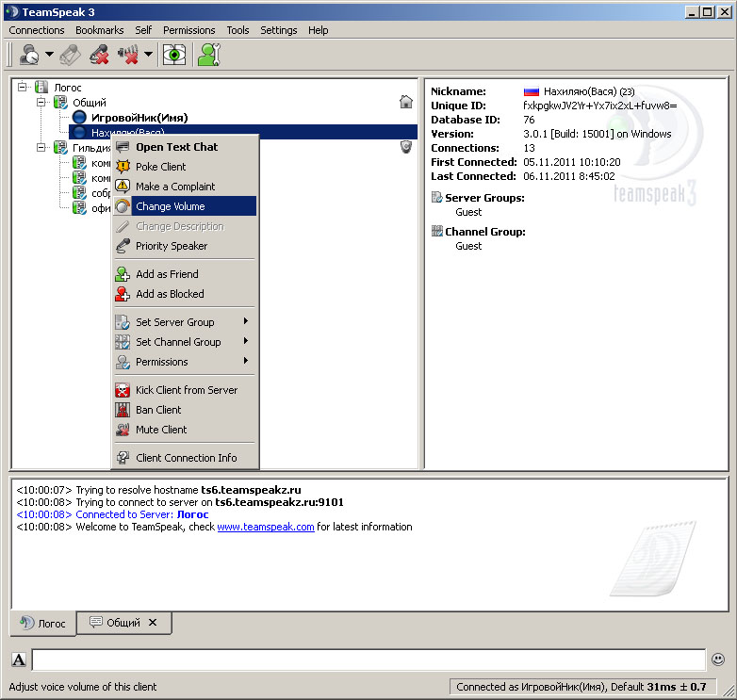Open the dropdown arrow beside Mute Speakers
The image size is (737, 700).
pos(148,54)
